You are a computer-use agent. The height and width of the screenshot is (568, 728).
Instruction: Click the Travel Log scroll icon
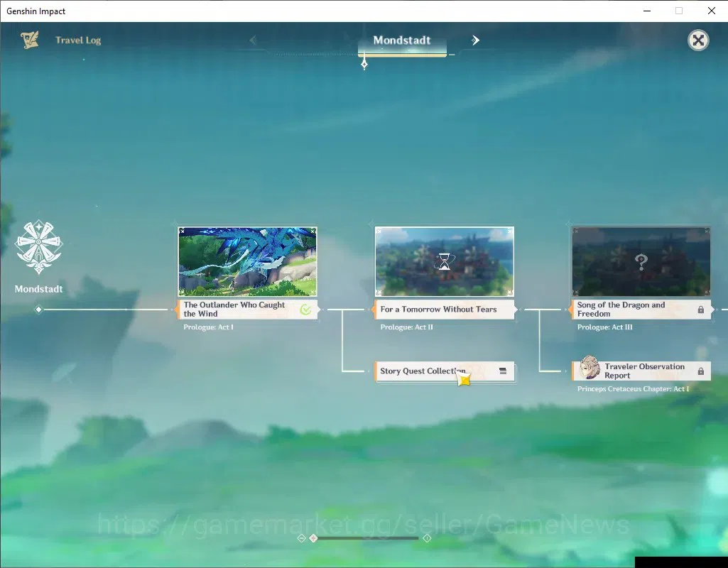[30, 40]
